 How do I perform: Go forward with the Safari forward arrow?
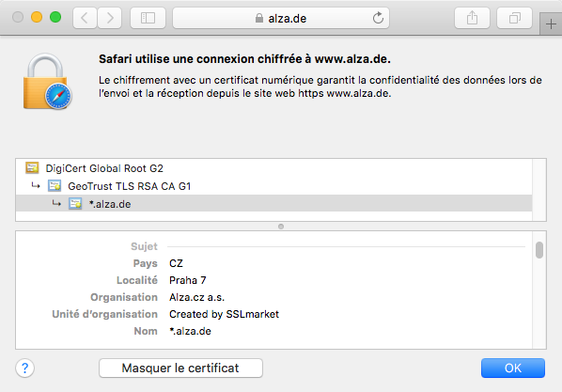(x=109, y=18)
